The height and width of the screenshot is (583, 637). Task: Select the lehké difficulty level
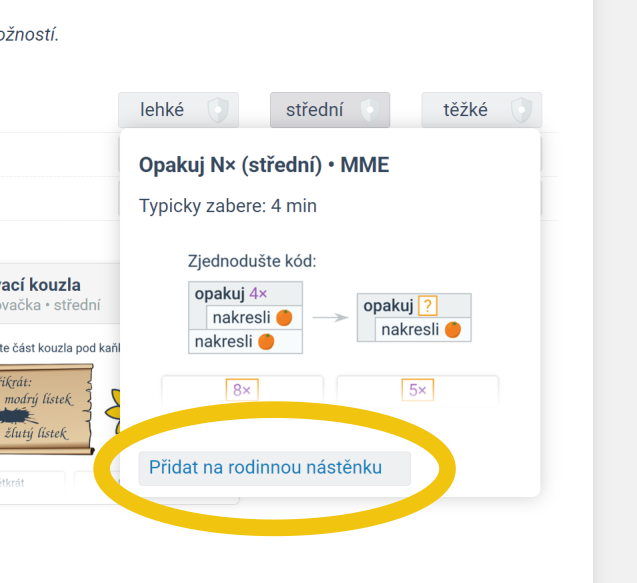pos(162,110)
